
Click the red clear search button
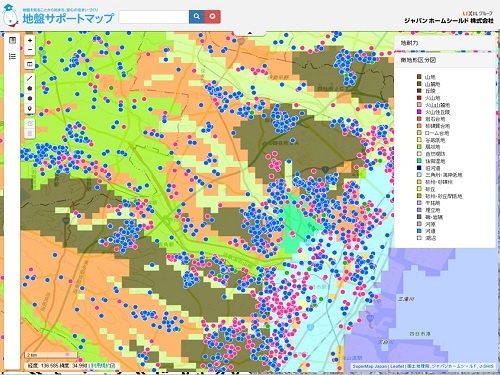tap(212, 16)
